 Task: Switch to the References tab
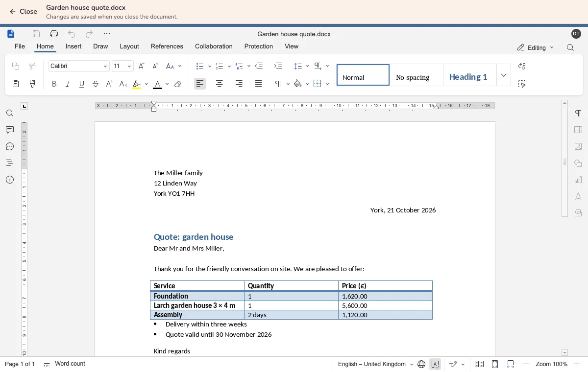click(x=167, y=46)
